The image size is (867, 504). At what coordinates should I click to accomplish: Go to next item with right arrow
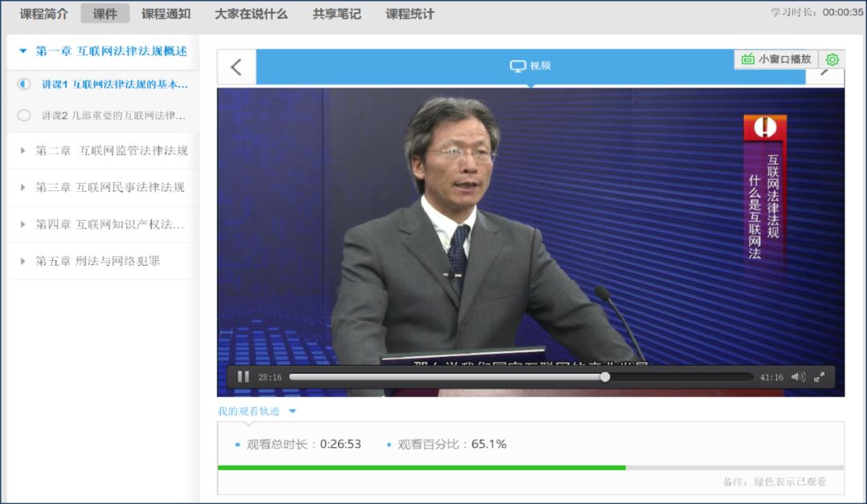tap(824, 72)
